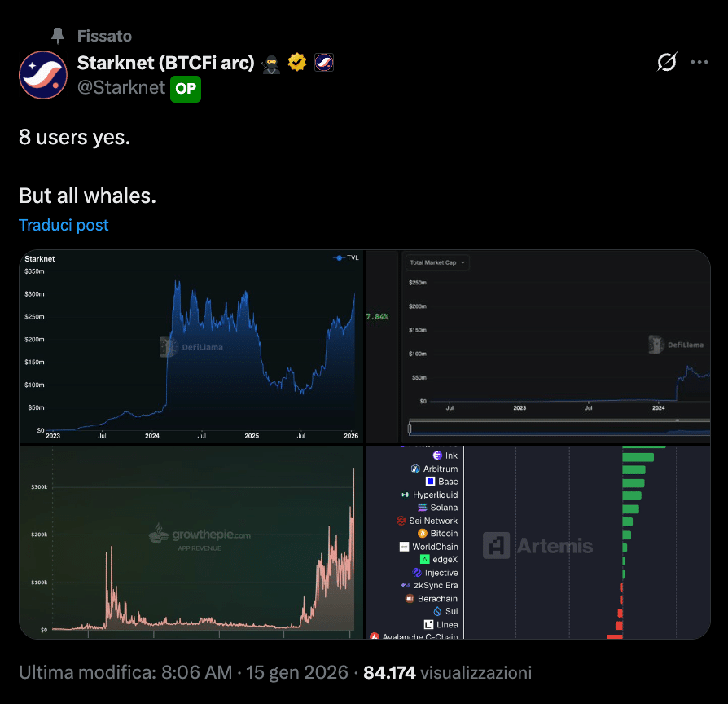Click the Linea chain icon
This screenshot has height=704, width=728.
point(428,624)
